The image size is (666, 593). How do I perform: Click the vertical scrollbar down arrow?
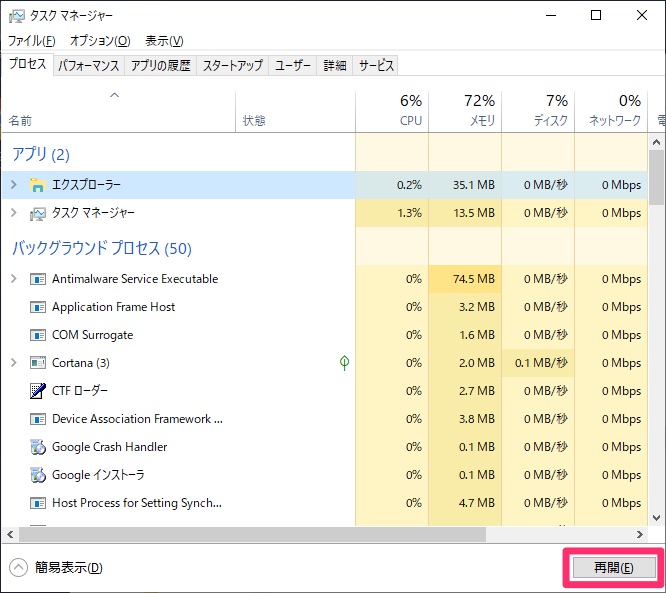coord(657,518)
